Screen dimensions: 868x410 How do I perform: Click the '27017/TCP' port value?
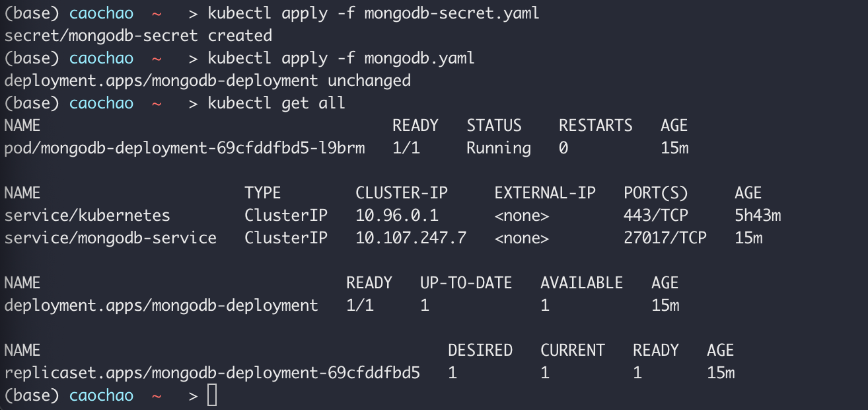[665, 238]
